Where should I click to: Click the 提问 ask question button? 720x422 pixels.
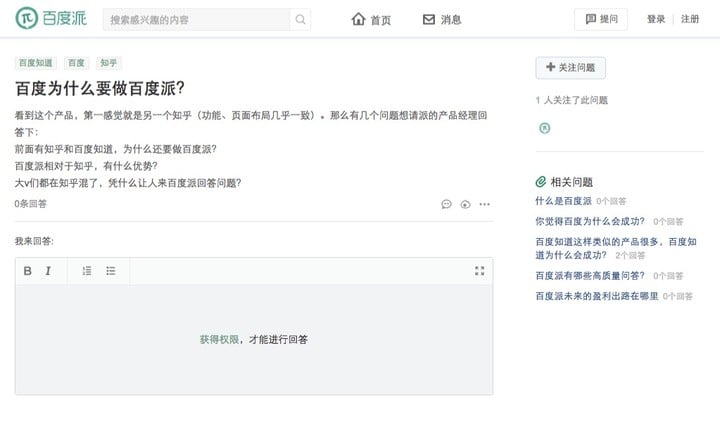(601, 19)
